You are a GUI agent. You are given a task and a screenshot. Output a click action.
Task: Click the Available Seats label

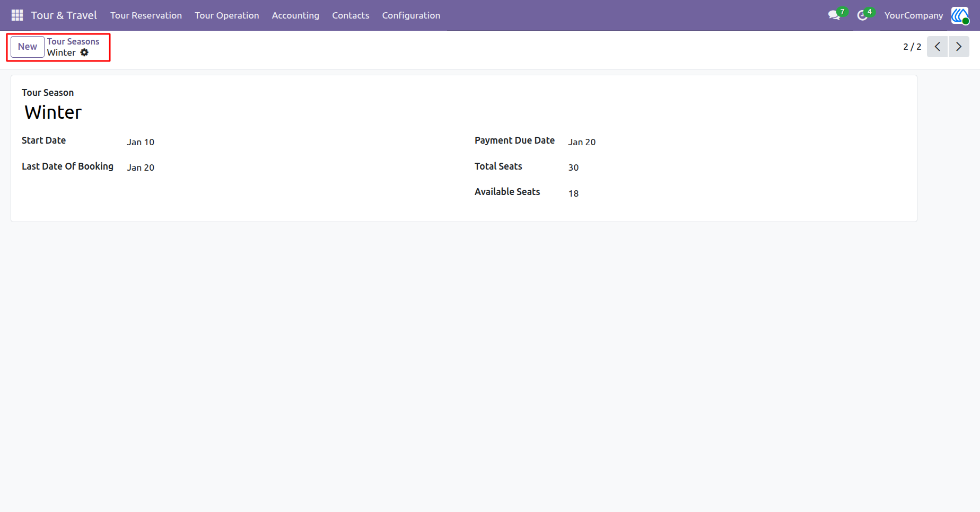(x=507, y=192)
